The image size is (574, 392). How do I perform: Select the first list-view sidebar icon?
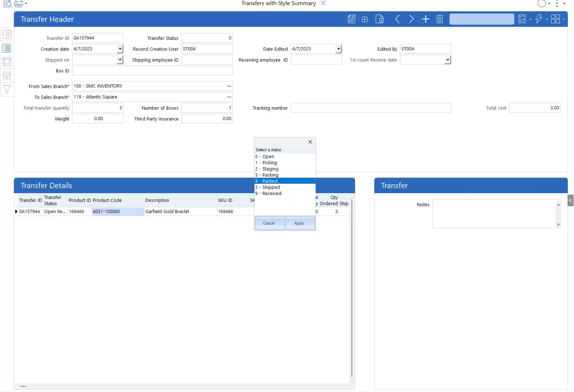tap(7, 34)
